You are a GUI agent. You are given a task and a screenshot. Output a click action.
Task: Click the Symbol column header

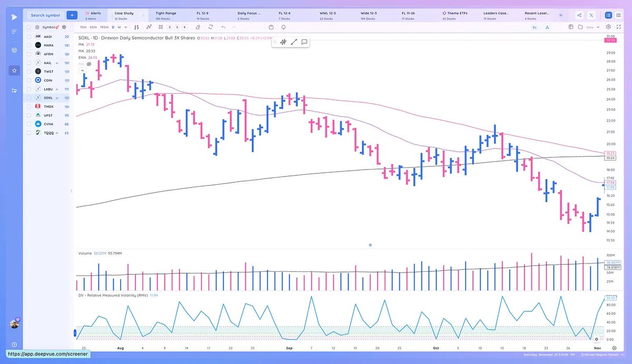click(50, 27)
